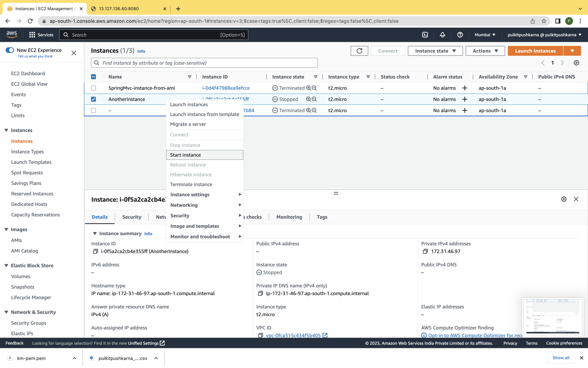588x368 pixels.
Task: Open table preferences gear icon
Action: [576, 63]
